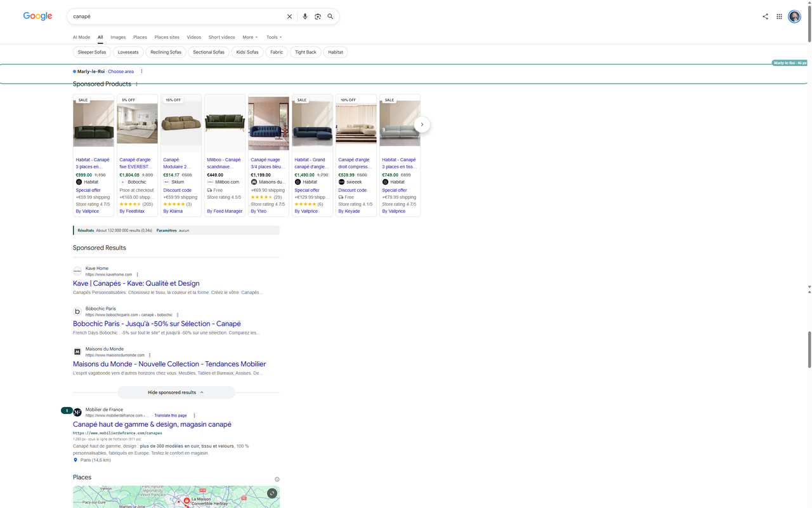Filter by Sectional Sofas chip
The height and width of the screenshot is (508, 812).
pos(209,52)
